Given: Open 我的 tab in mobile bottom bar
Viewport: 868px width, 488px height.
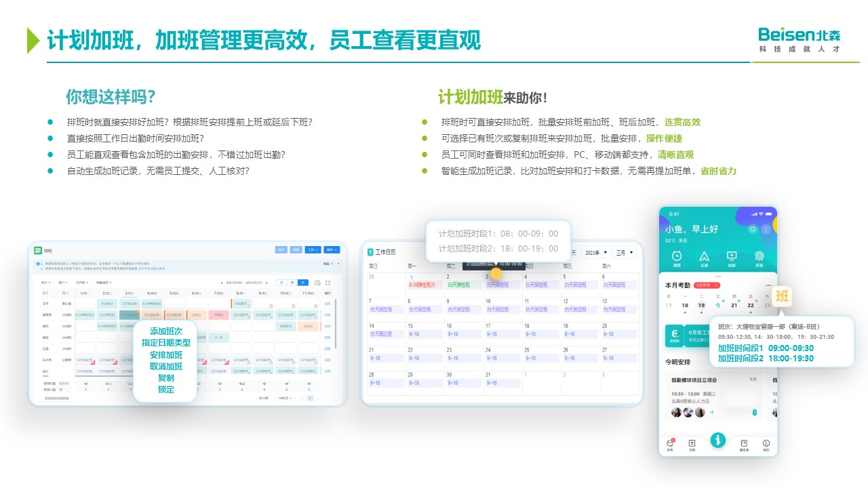Looking at the screenshot, I should coord(766,445).
